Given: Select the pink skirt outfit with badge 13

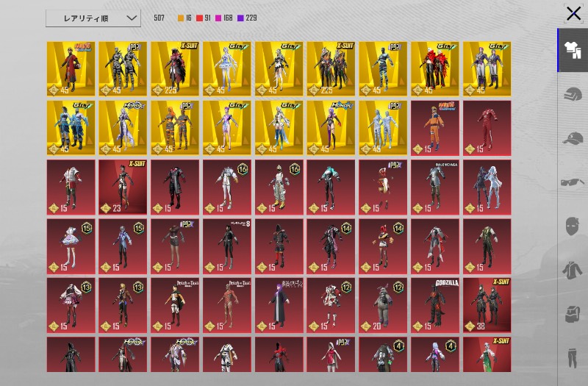Looking at the screenshot, I should tap(71, 305).
